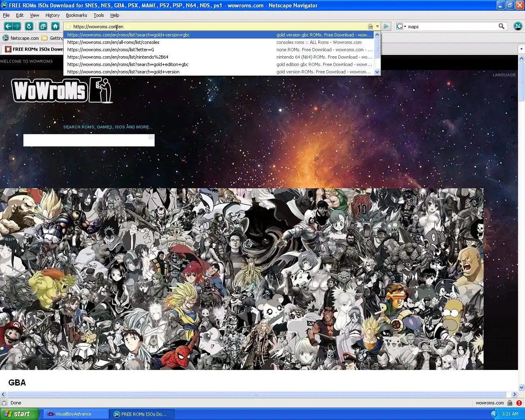
Task: Select the FREE ROMs ISOs Download tab
Action: [34, 49]
